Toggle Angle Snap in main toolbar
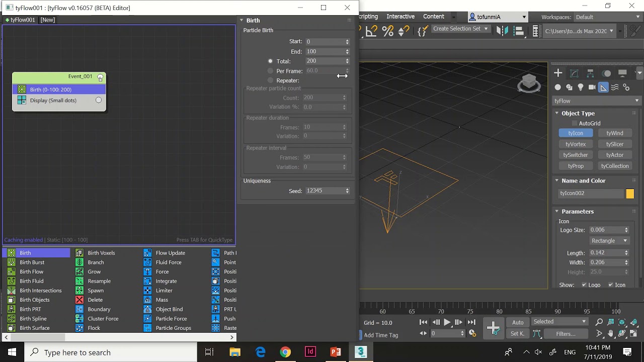644x362 pixels. pos(371,31)
